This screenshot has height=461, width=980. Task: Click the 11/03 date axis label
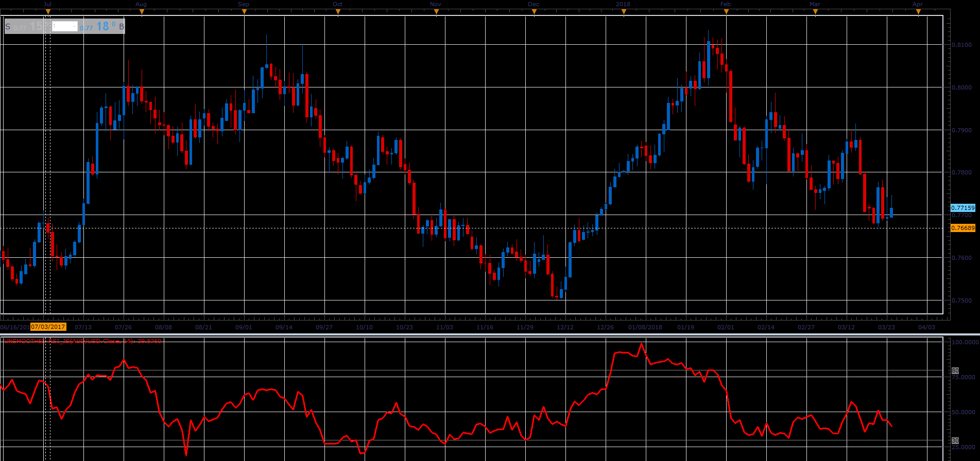point(444,327)
